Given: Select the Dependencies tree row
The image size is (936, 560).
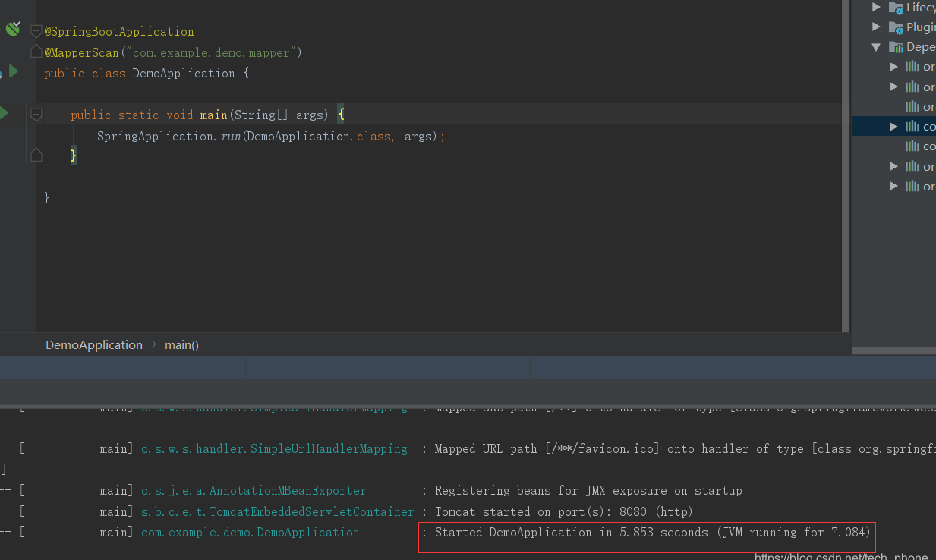Looking at the screenshot, I should tap(894, 47).
